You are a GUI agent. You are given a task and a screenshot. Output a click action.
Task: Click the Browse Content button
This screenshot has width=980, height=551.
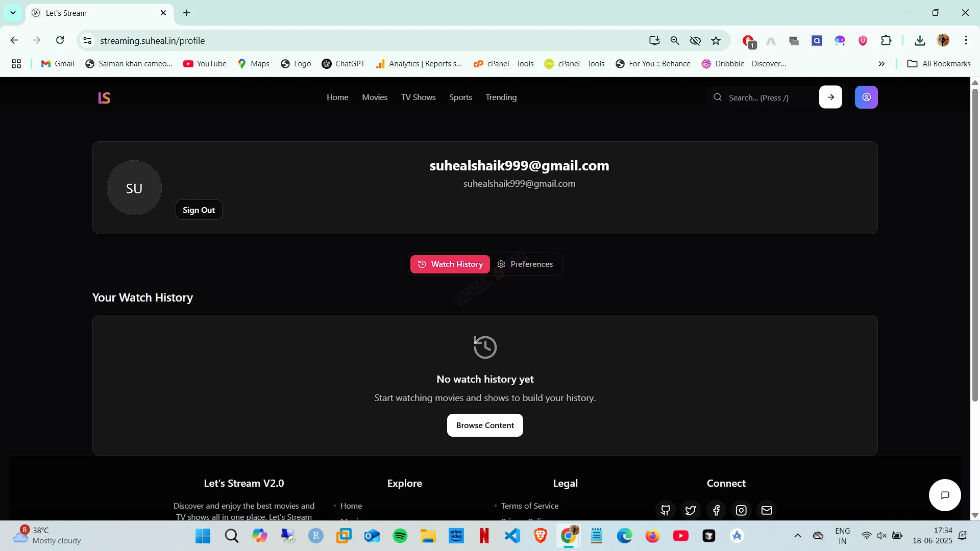coord(485,425)
